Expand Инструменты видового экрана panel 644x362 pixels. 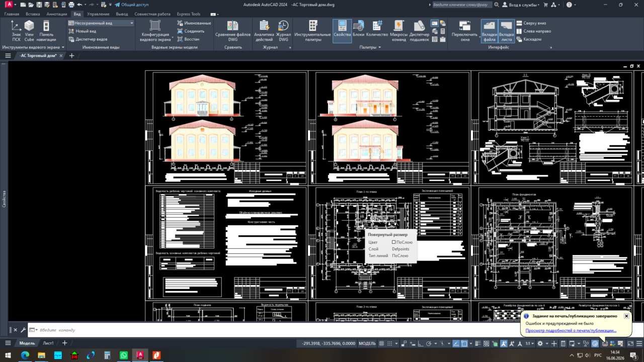point(34,47)
